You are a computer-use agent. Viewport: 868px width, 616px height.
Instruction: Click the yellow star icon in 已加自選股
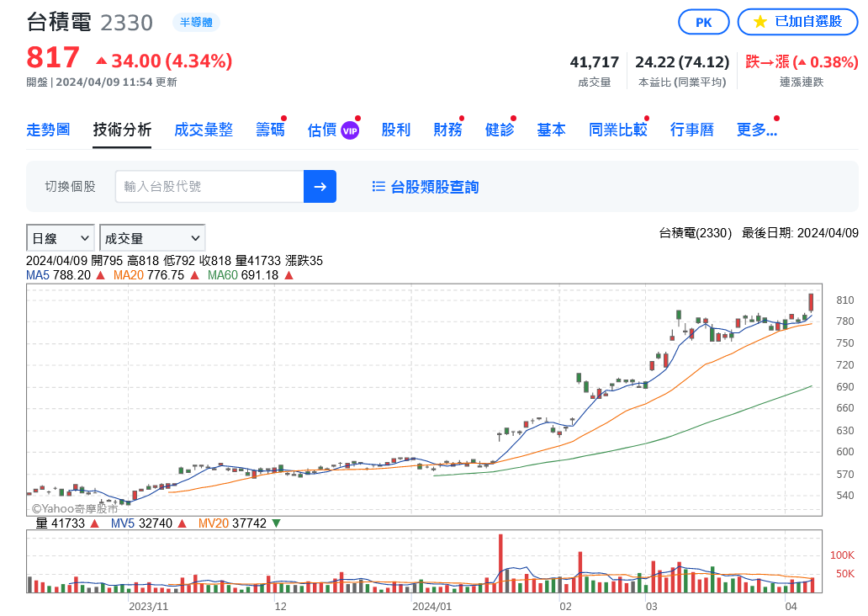[x=760, y=22]
